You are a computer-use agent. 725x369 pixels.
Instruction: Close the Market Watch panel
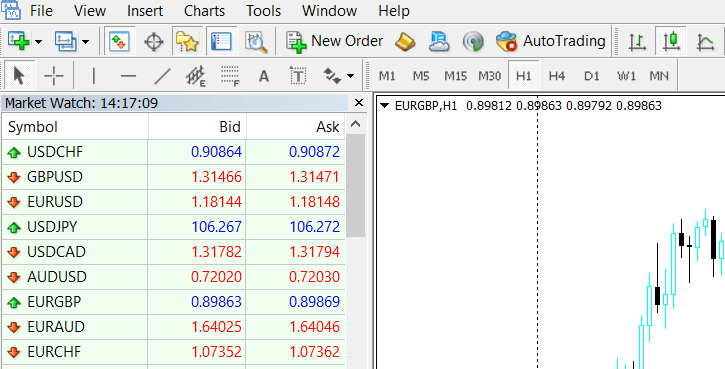coord(358,103)
